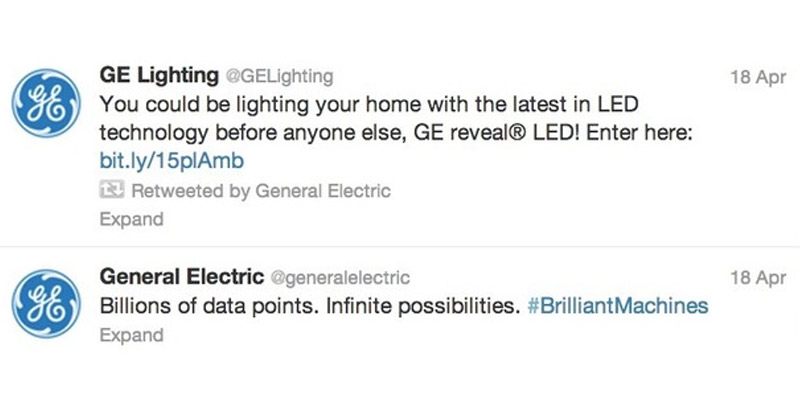Open the #BrilliantMachines hashtag
Image resolution: width=800 pixels, height=400 pixels.
point(617,306)
